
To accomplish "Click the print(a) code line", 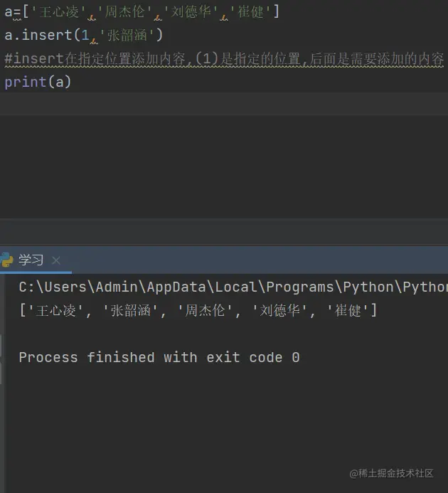I will point(38,82).
